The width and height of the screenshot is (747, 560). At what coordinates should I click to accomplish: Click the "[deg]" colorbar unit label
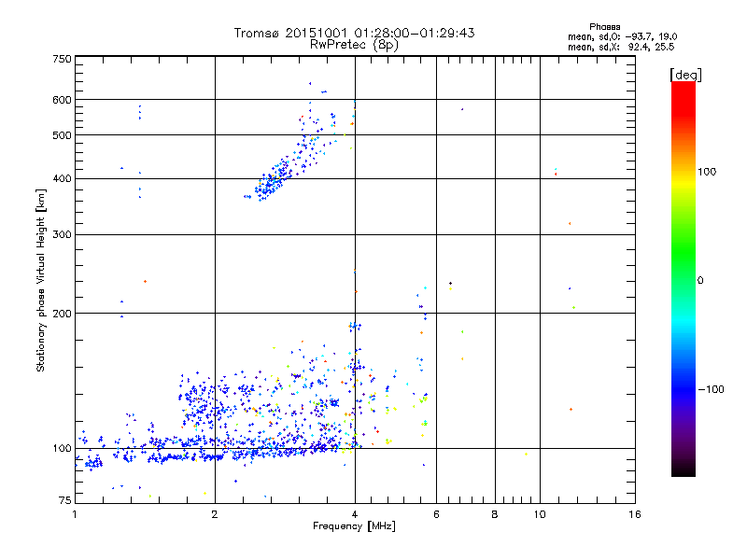pyautogui.click(x=685, y=75)
